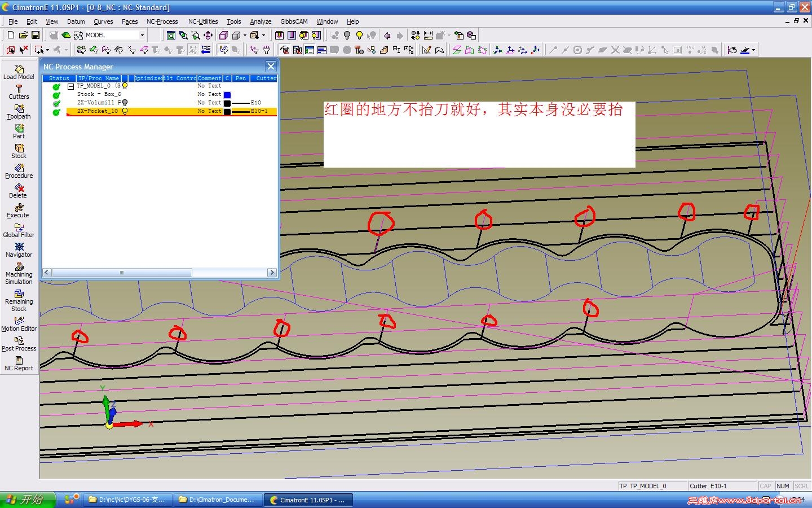
Task: Click the Open file folder icon
Action: [x=23, y=35]
